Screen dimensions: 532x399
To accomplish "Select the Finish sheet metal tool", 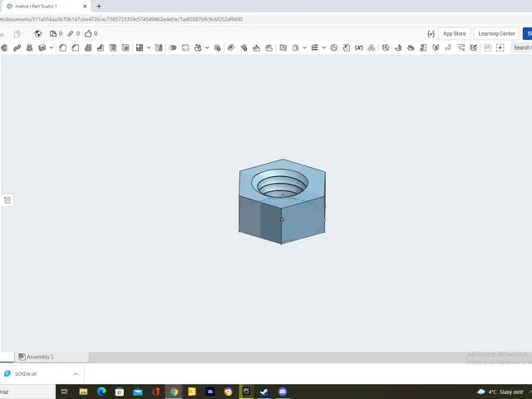I will click(x=473, y=48).
